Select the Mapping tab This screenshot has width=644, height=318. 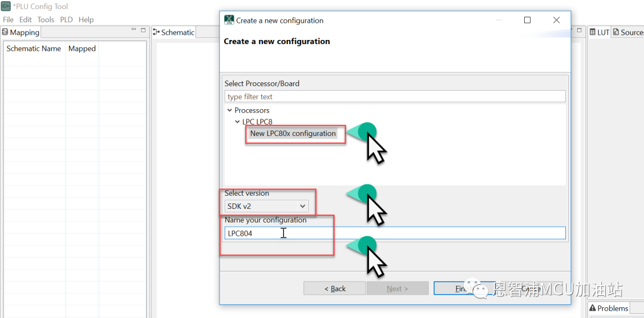pyautogui.click(x=20, y=32)
